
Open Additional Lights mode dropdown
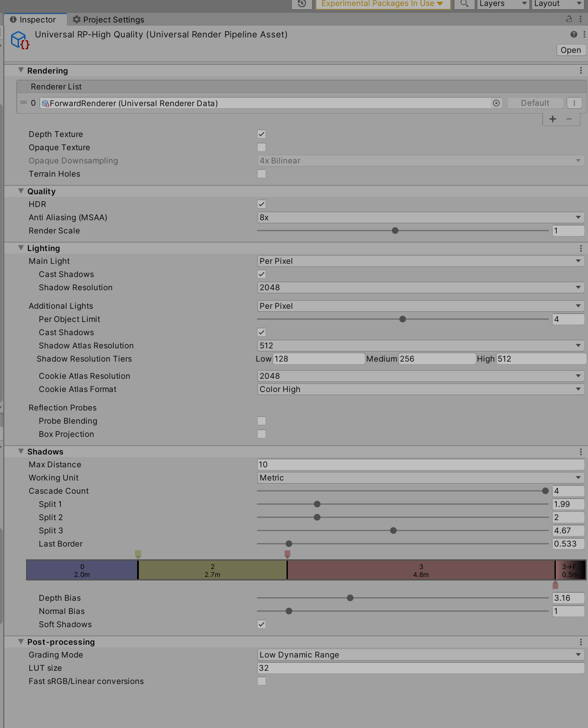[421, 306]
